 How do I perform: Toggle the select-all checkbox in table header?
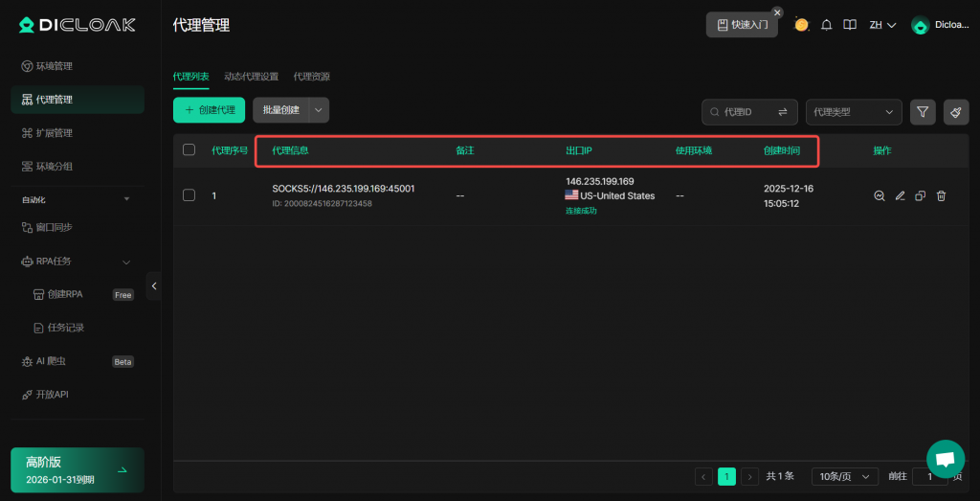[189, 150]
